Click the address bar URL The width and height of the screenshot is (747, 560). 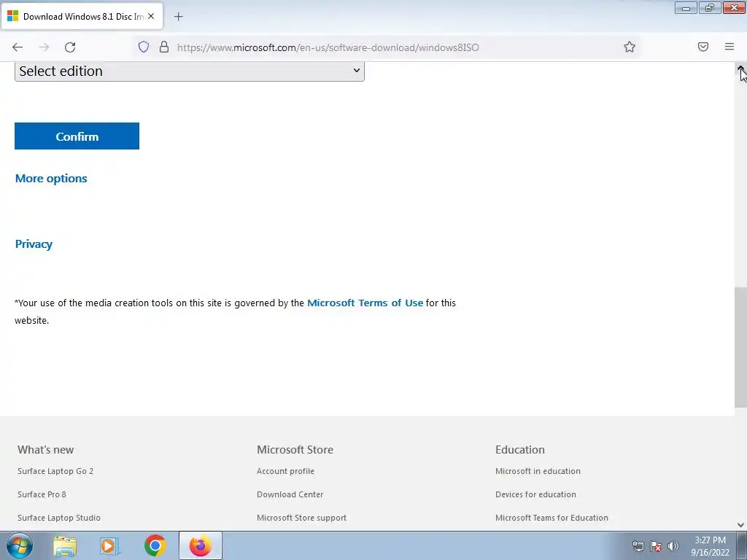[328, 47]
